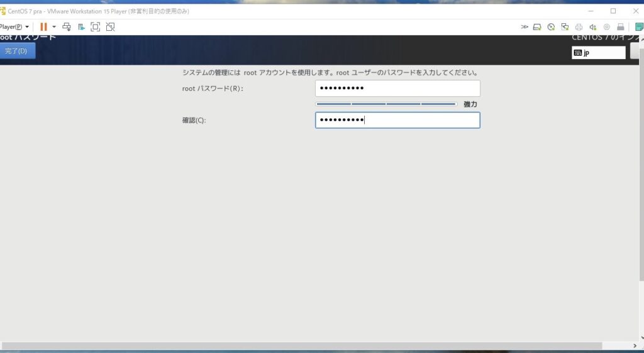
Task: Close the VMware Player window
Action: tap(636, 11)
